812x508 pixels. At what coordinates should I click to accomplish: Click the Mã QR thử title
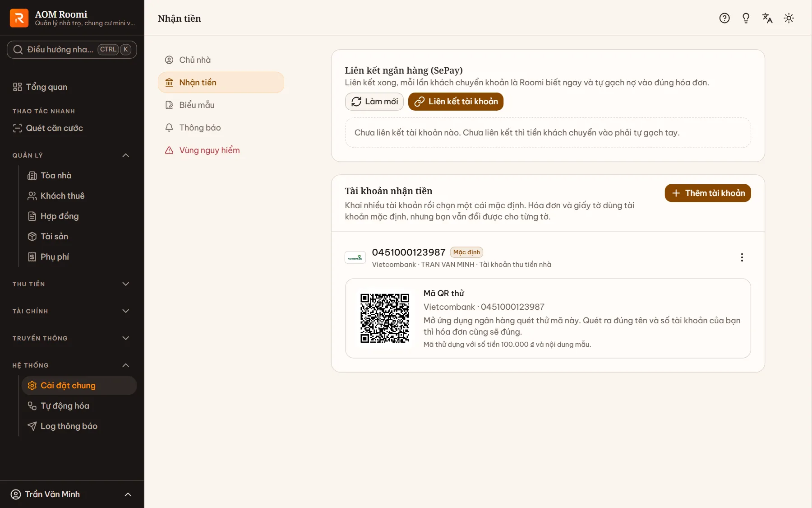coord(444,294)
